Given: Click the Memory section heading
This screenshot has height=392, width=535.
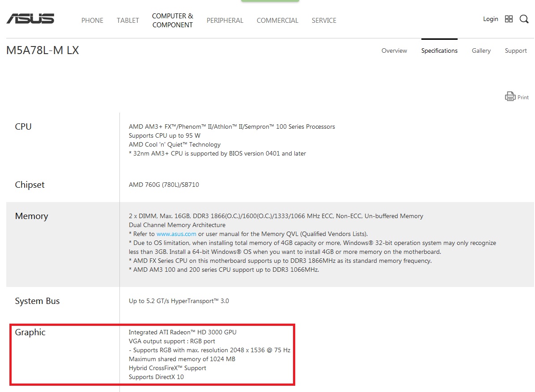Looking at the screenshot, I should (x=31, y=216).
